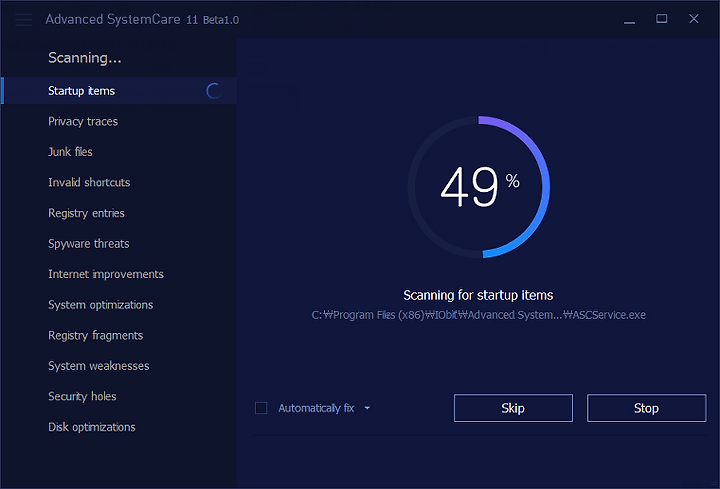Select Spyware threats item
This screenshot has width=720, height=489.
coord(89,244)
